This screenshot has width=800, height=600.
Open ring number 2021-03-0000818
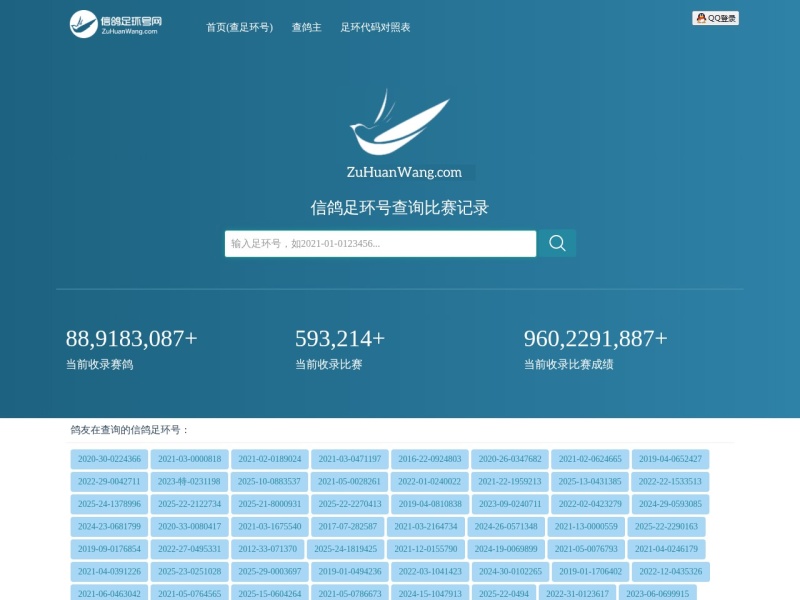(189, 459)
